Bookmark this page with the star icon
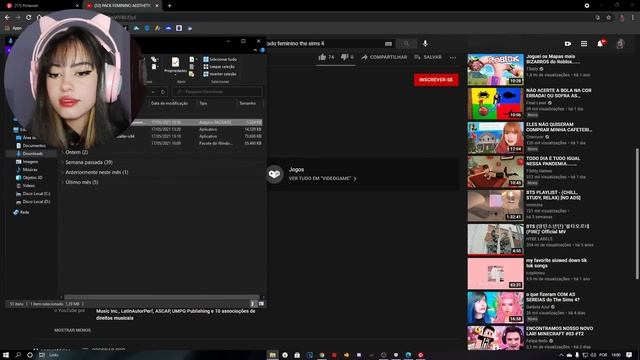Image resolution: width=640 pixels, height=360 pixels. (609, 18)
